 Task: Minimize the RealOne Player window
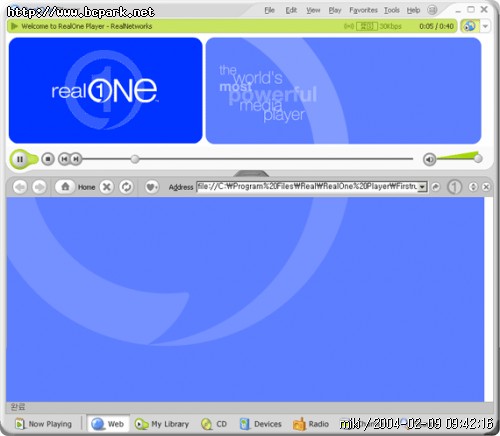[458, 10]
